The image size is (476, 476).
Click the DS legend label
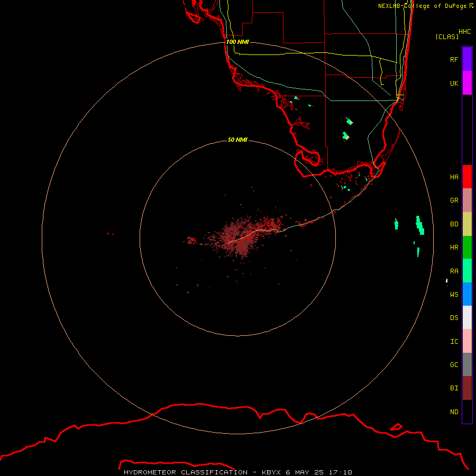[x=454, y=317]
